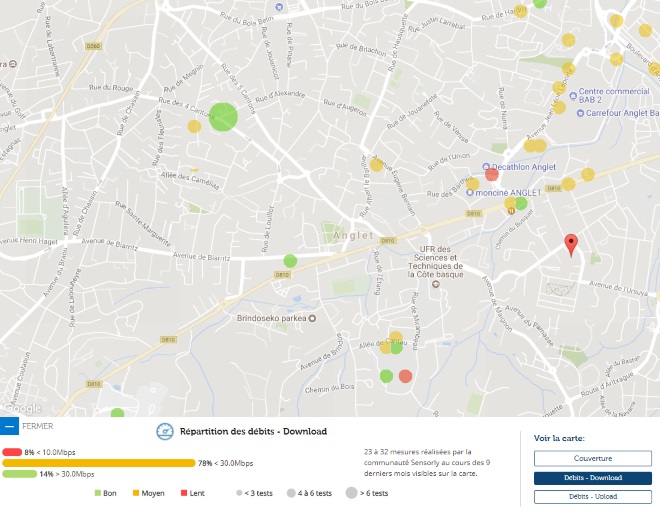Click the '4 à 6 tests' legend circle
660x518 pixels.
click(x=291, y=493)
